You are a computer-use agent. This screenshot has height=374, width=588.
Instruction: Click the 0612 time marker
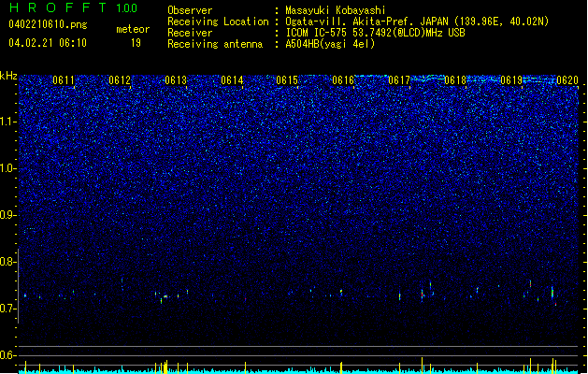click(x=120, y=80)
